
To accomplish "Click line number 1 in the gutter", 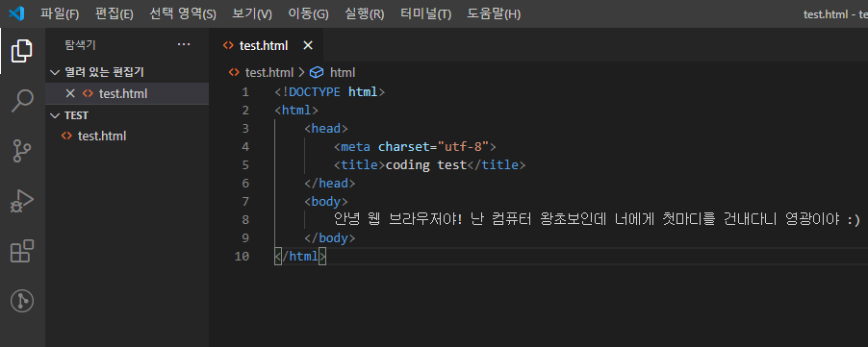I will 245,91.
